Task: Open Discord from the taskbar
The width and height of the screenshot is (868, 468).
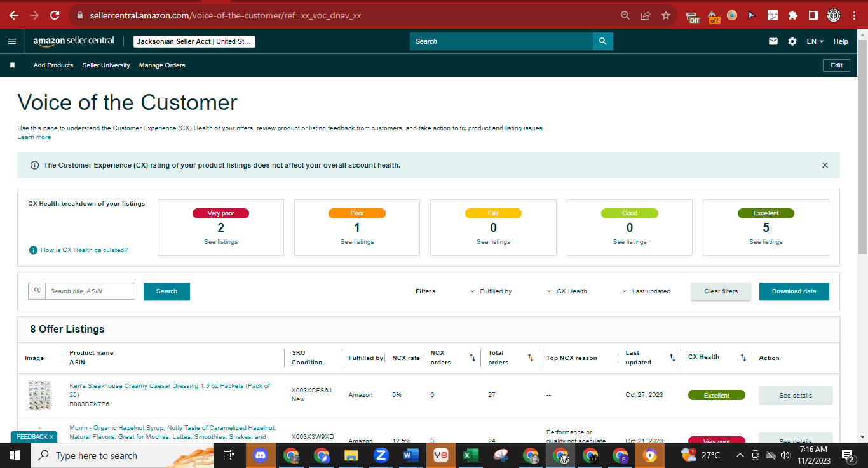Action: (261, 455)
